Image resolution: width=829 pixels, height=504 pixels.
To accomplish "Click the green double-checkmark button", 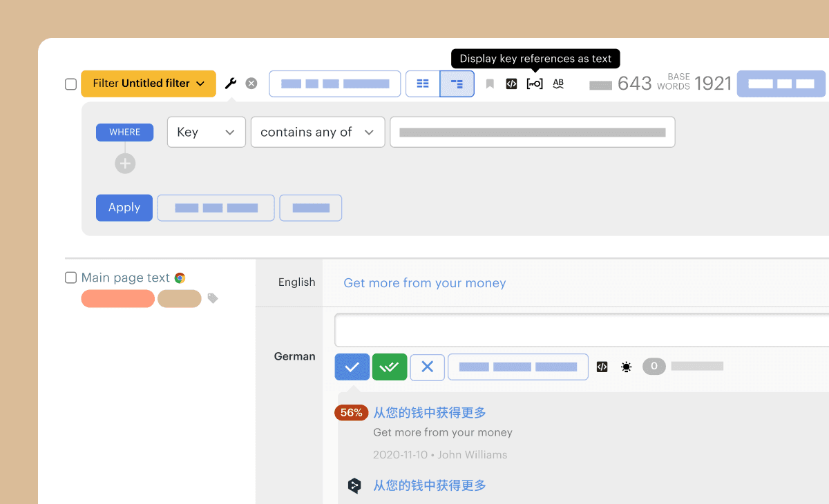I will pos(390,367).
